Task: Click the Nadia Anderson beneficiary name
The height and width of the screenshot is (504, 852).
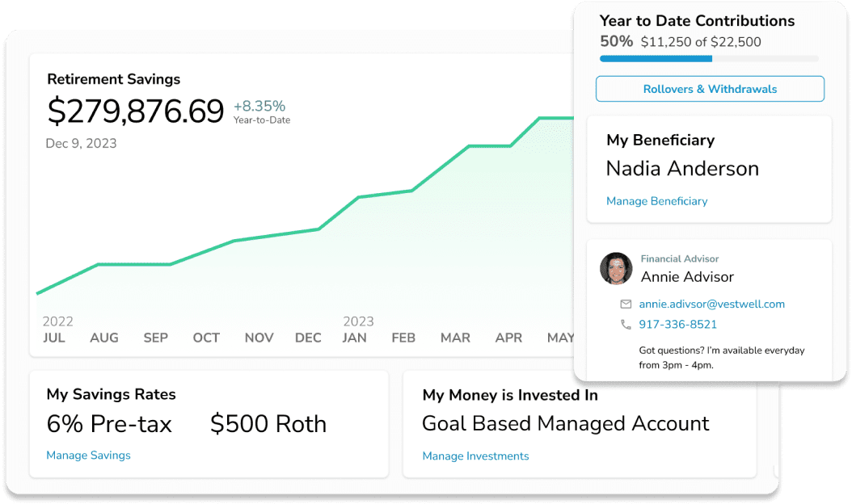Action: tap(682, 169)
